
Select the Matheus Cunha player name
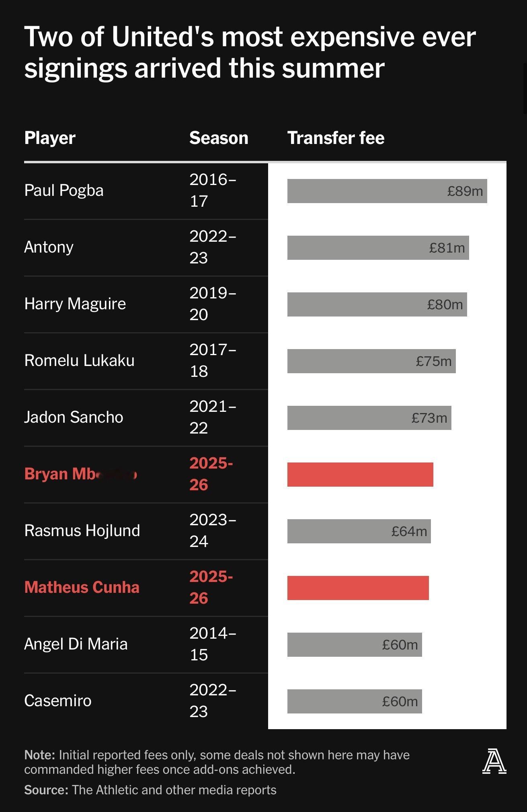[x=82, y=587]
